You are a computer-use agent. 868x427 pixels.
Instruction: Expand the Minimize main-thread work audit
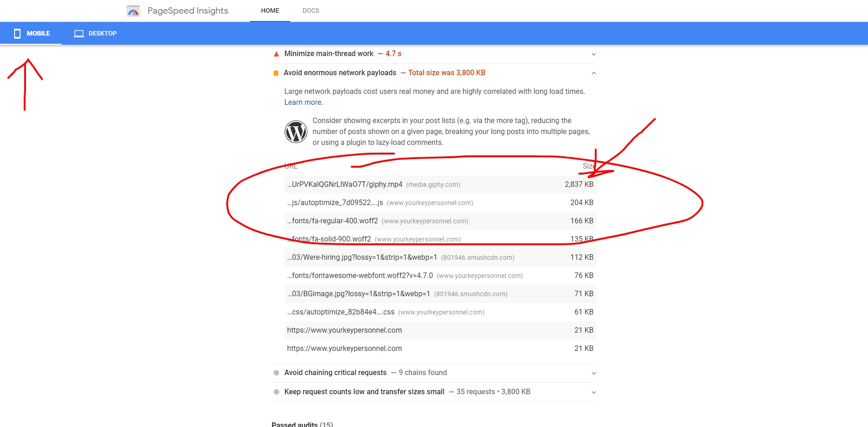593,54
